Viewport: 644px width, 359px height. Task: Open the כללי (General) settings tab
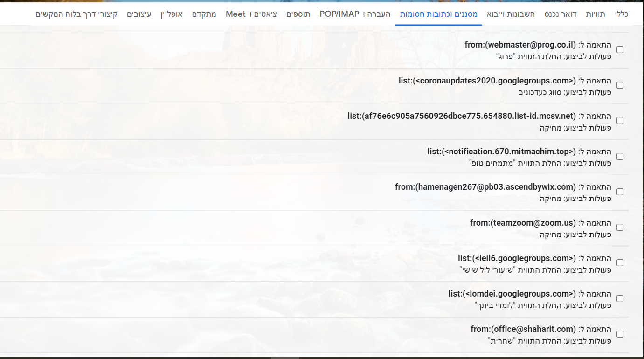(x=622, y=14)
